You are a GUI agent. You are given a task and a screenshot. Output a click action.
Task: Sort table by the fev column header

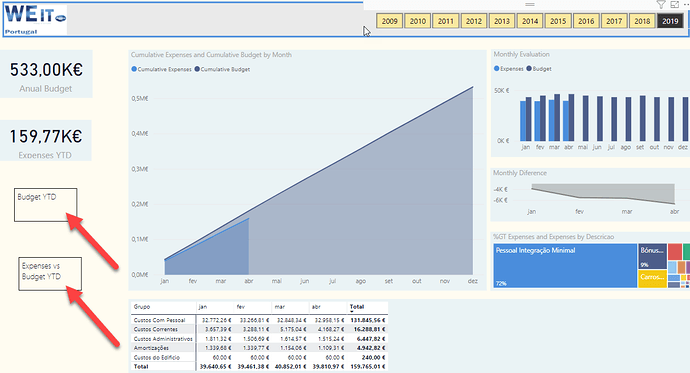(x=240, y=307)
